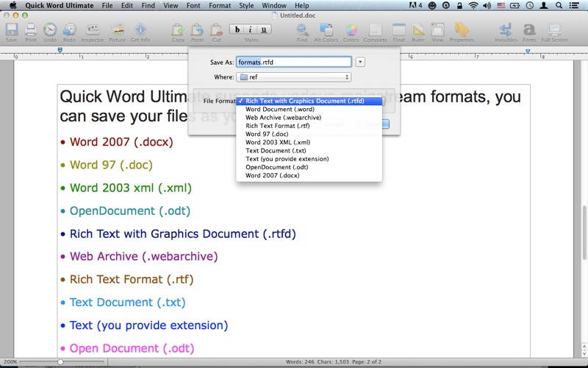Adjust the zoom slider at bottom left
Viewport: 588px width, 368px height.
pyautogui.click(x=60, y=362)
